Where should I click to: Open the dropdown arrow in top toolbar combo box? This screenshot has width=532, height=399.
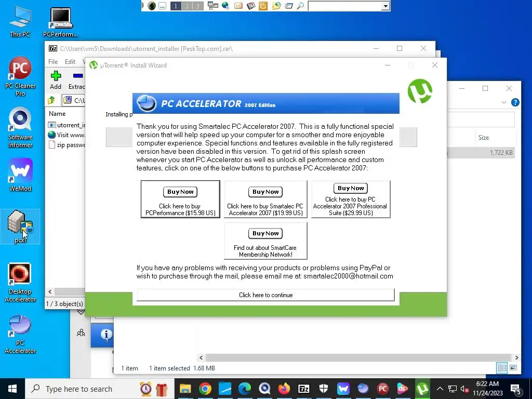[x=385, y=6]
